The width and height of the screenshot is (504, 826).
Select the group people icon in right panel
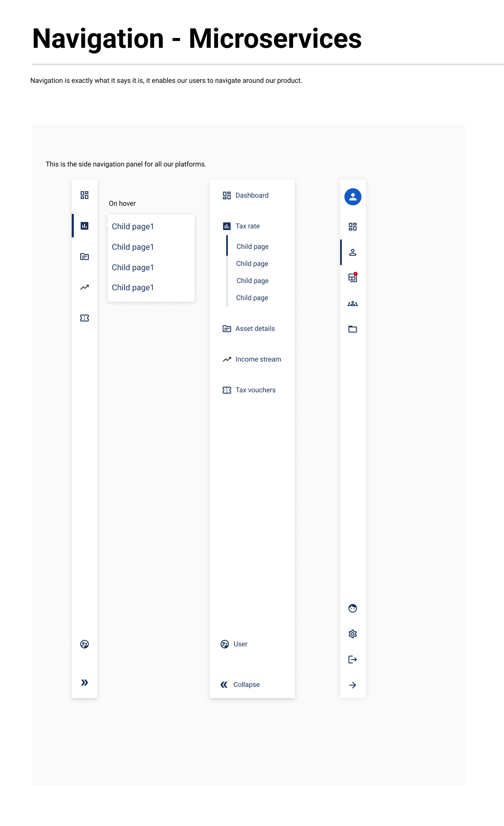pos(353,304)
